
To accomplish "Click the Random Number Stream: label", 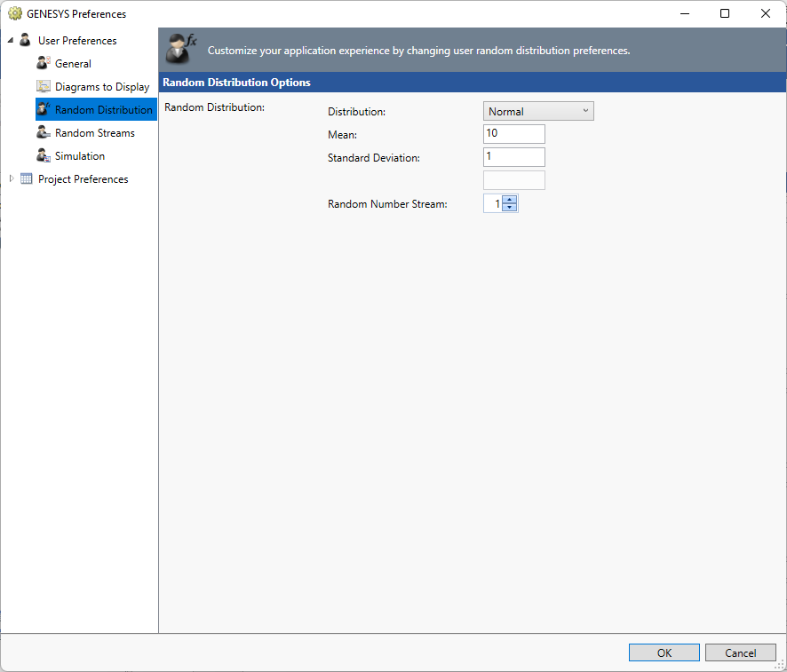I will (387, 204).
